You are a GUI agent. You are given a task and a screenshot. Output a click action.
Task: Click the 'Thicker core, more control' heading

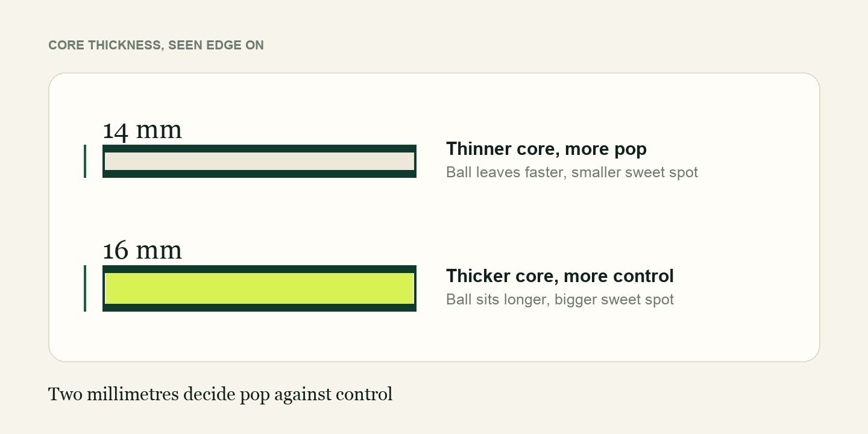pyautogui.click(x=560, y=276)
